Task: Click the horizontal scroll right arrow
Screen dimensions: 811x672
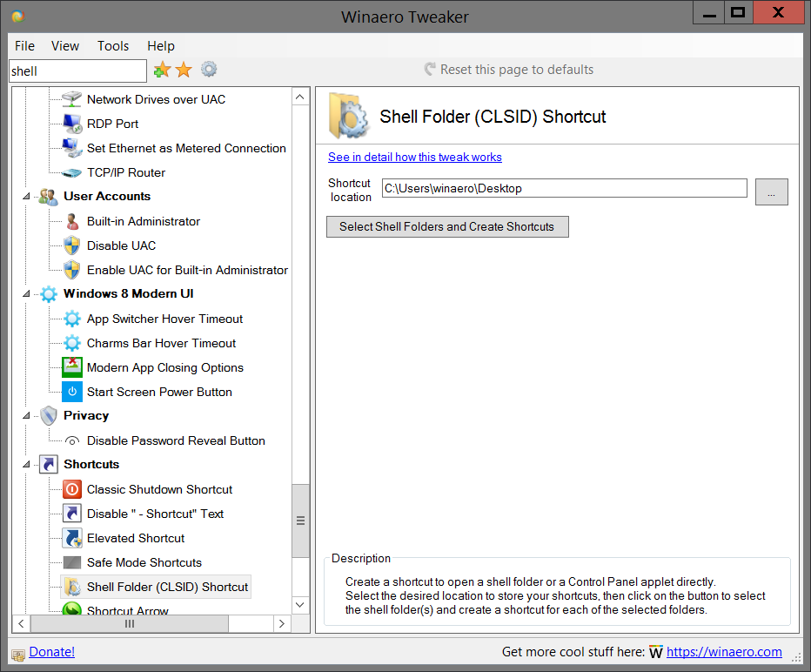Action: 282,623
